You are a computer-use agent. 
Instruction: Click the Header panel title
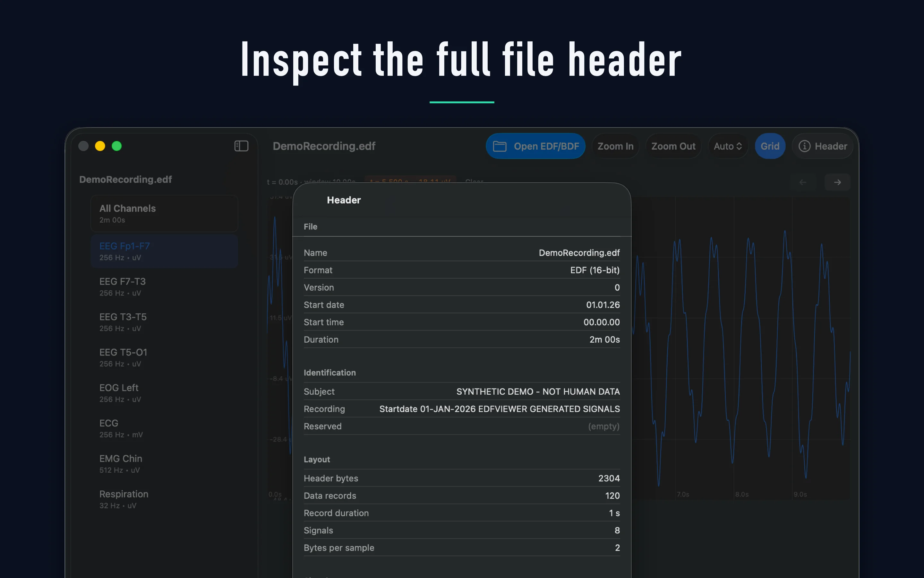coord(344,200)
